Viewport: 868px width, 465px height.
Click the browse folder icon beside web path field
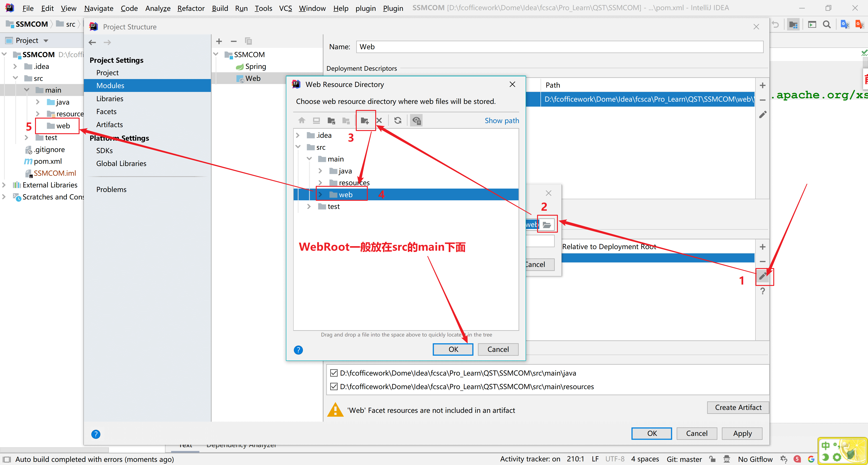point(547,224)
